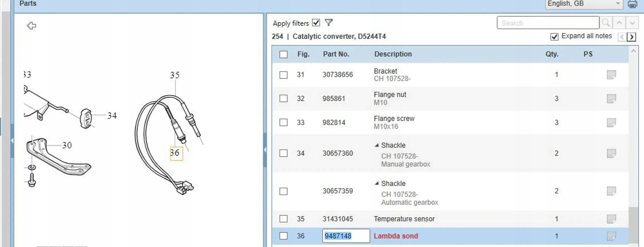This screenshot has width=644, height=247.
Task: Click part number 30657360
Action: (337, 153)
